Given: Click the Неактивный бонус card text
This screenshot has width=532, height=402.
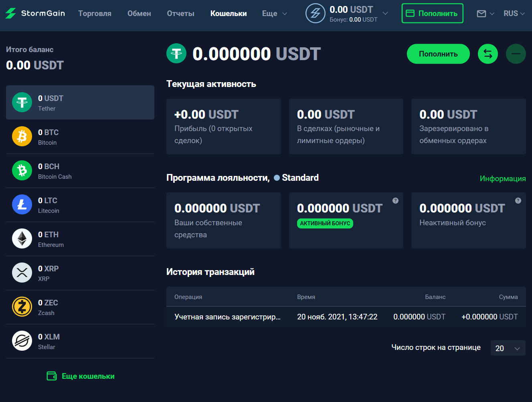Looking at the screenshot, I should 453,223.
